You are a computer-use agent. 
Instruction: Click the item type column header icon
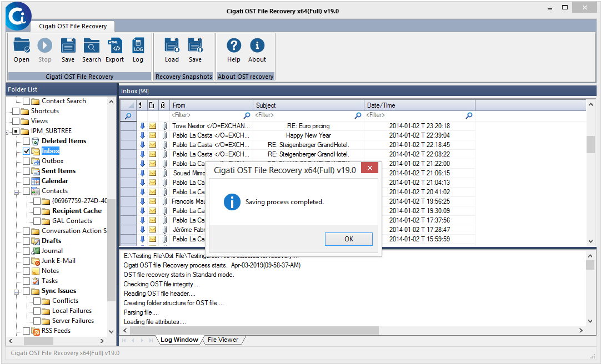coord(152,105)
